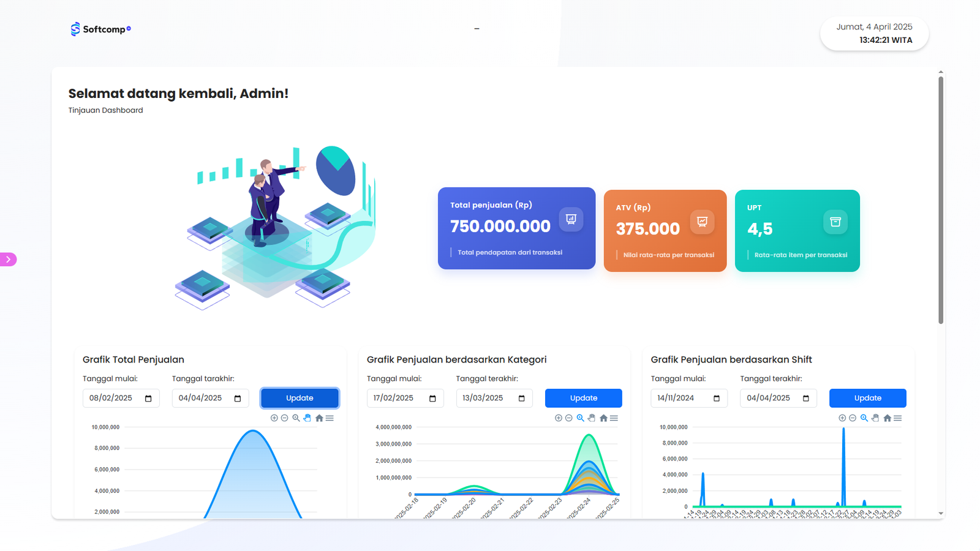Open the Kategori chart export menu
980x551 pixels.
(614, 418)
